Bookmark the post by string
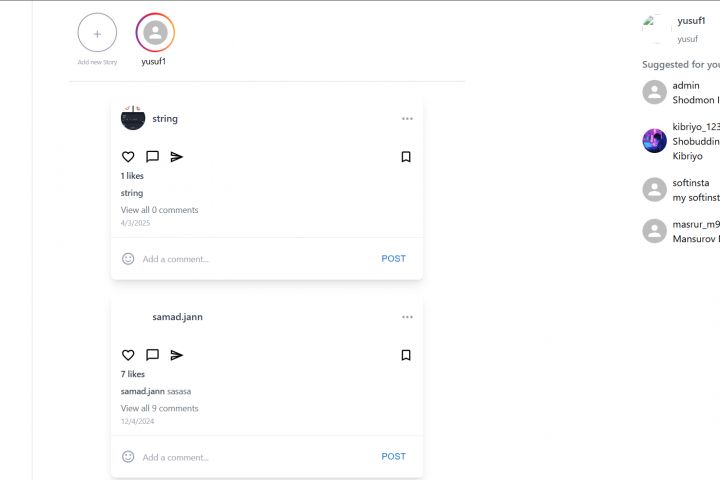The image size is (720, 480). click(406, 157)
